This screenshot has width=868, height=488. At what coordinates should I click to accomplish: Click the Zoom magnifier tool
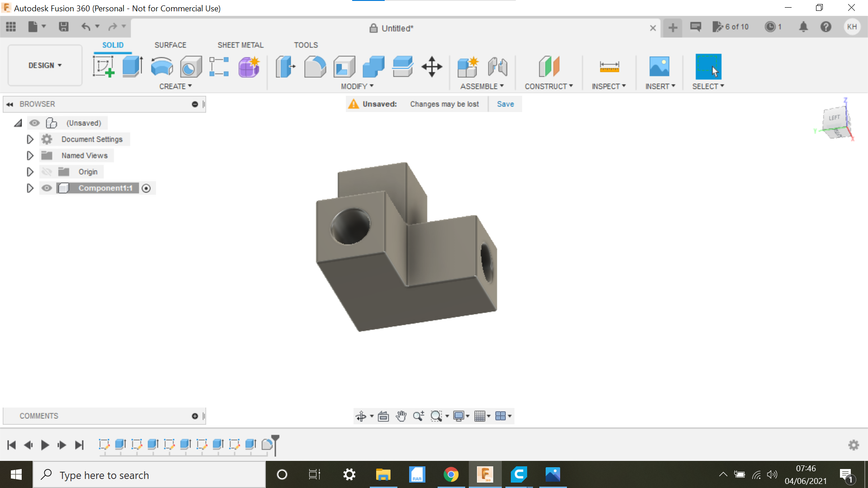(419, 416)
